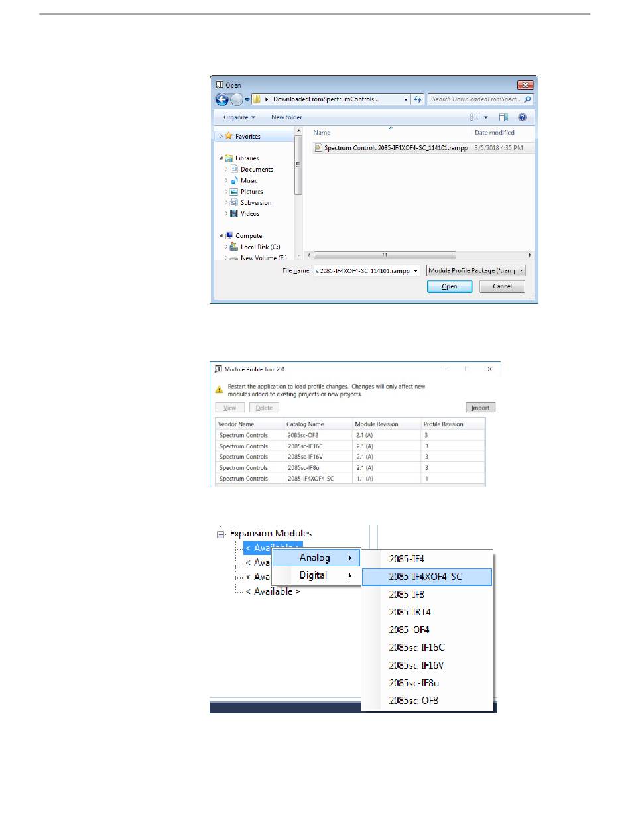Image resolution: width=630 pixels, height=840 pixels.
Task: Sort files by Name column header
Action: (x=390, y=133)
